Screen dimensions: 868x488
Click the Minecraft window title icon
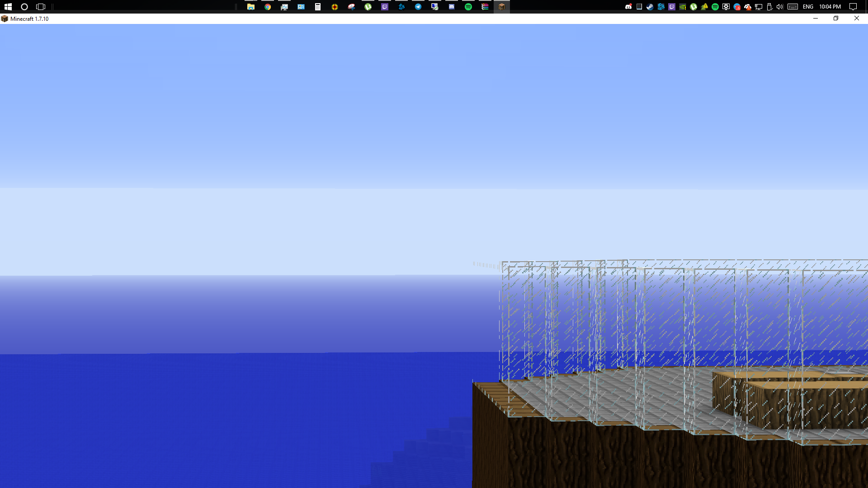(5, 19)
